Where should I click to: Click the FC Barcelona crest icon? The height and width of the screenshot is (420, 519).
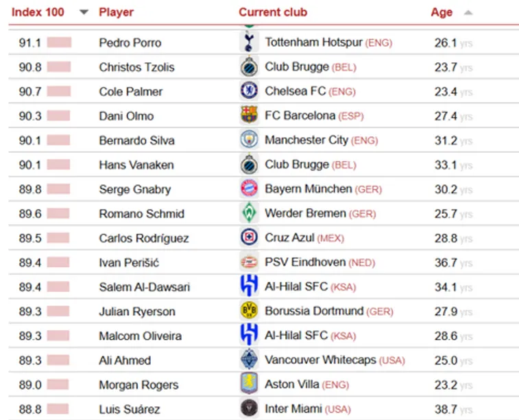(x=248, y=116)
